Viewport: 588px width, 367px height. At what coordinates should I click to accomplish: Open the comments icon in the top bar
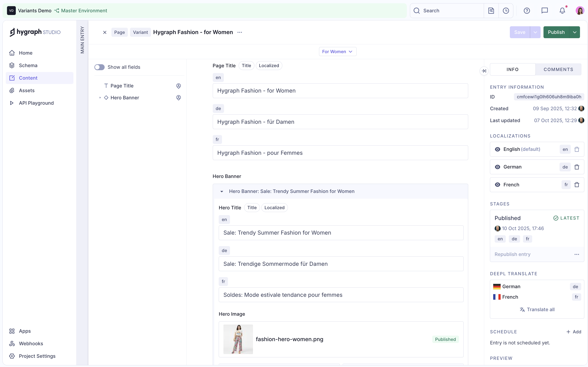click(x=544, y=10)
